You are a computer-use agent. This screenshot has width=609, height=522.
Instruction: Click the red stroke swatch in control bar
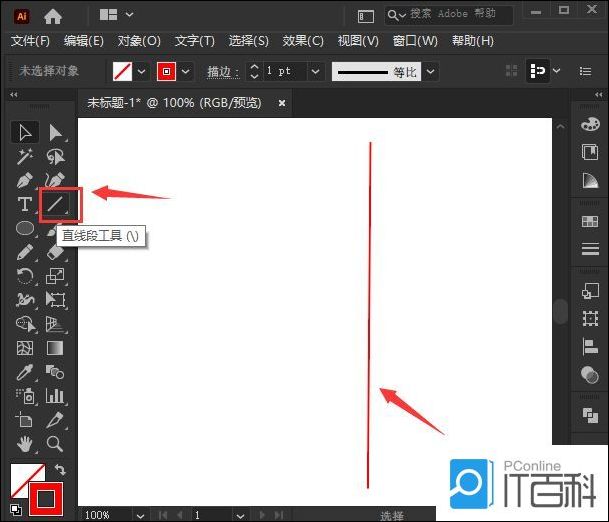pyautogui.click(x=166, y=71)
